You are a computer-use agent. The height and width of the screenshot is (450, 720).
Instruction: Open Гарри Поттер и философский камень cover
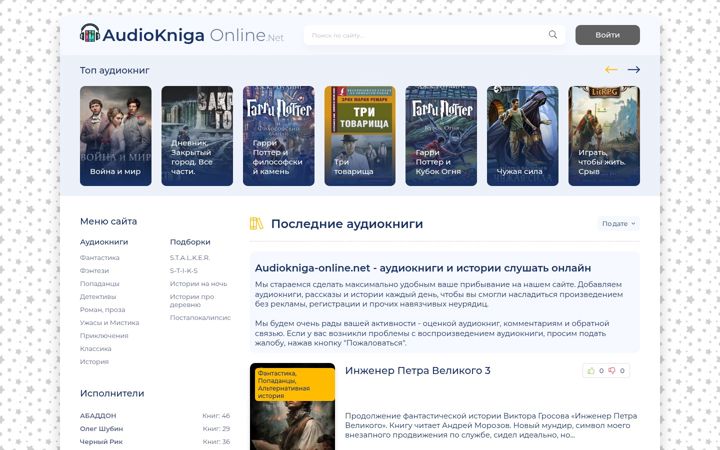tap(279, 136)
